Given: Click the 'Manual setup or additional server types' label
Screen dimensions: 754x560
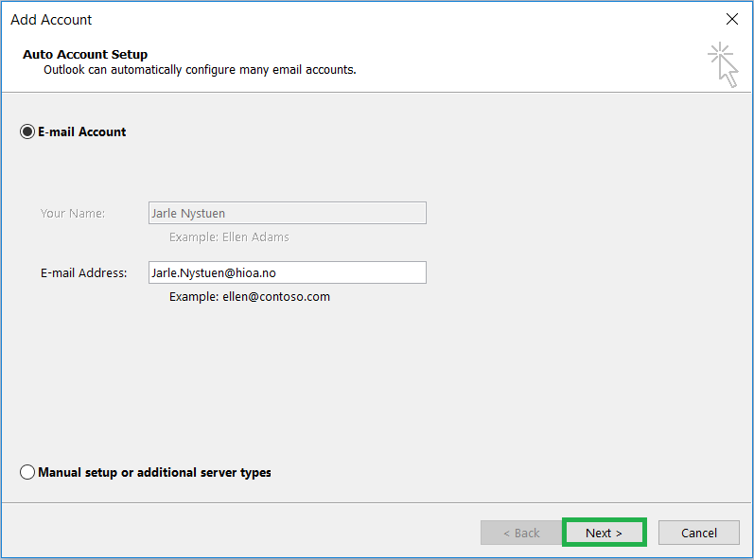Looking at the screenshot, I should [x=154, y=473].
